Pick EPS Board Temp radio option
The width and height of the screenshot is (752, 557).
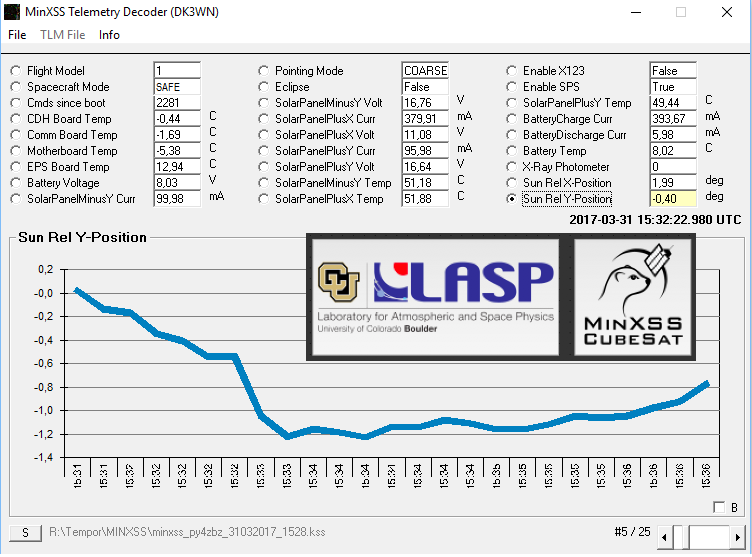(x=16, y=167)
